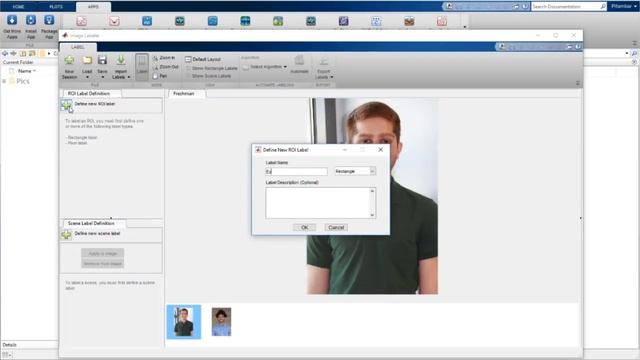The width and height of the screenshot is (640, 360).
Task: Click the green plus Define new ROI label icon
Action: [x=67, y=105]
